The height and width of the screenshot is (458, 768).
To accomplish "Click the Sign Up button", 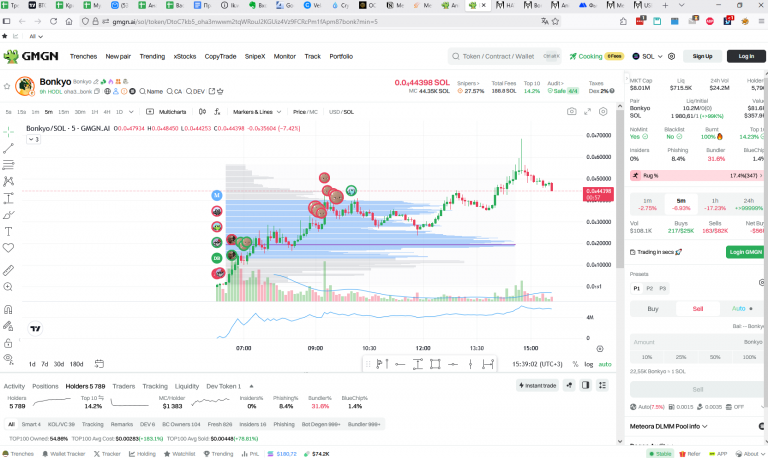I will pyautogui.click(x=702, y=56).
